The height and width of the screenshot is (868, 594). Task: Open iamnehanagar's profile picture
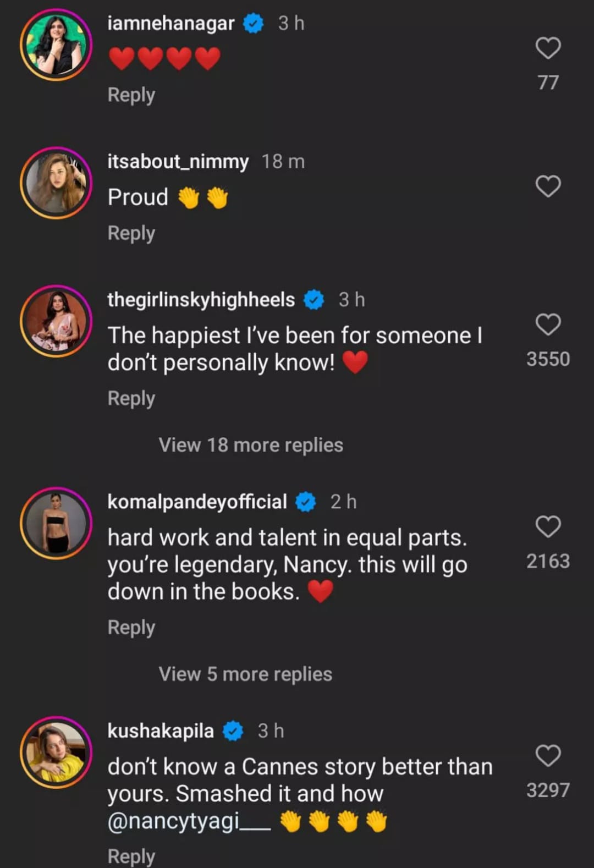[56, 45]
